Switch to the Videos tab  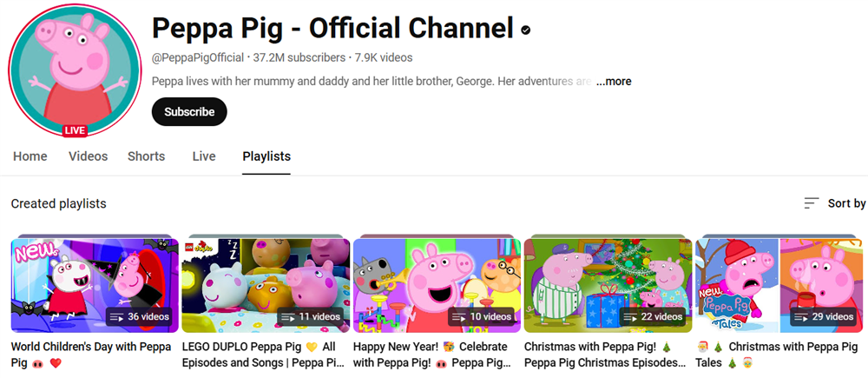click(x=88, y=156)
